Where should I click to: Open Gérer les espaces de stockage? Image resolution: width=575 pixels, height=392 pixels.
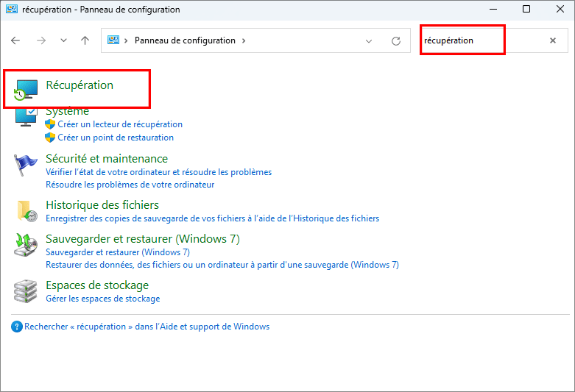103,299
